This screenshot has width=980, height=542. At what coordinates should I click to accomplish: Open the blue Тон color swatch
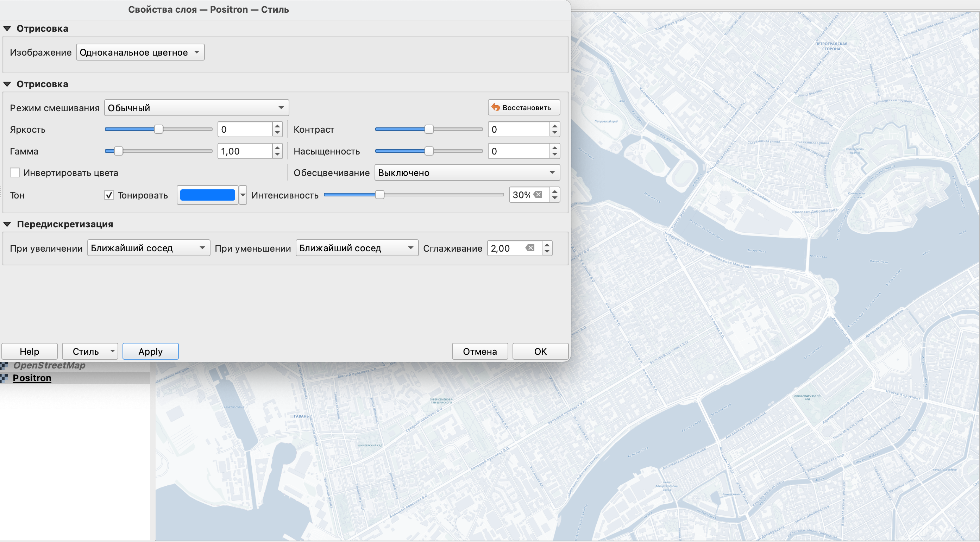[x=207, y=195]
